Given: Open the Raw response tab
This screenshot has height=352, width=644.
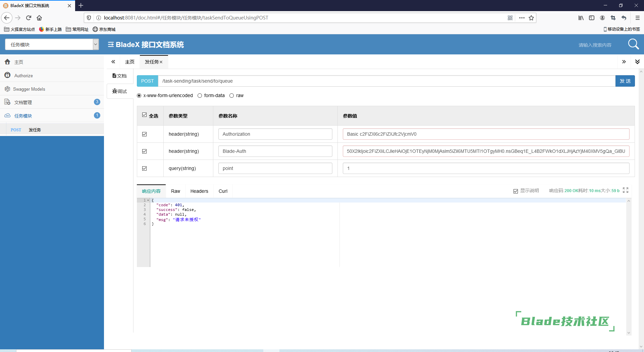Looking at the screenshot, I should [x=175, y=191].
